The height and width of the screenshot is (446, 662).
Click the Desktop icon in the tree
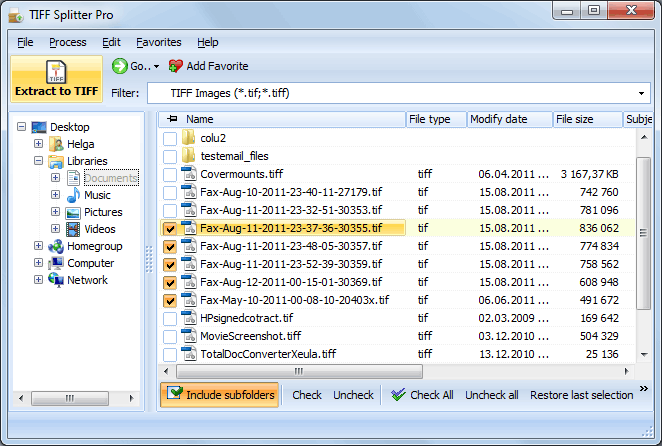pos(39,127)
